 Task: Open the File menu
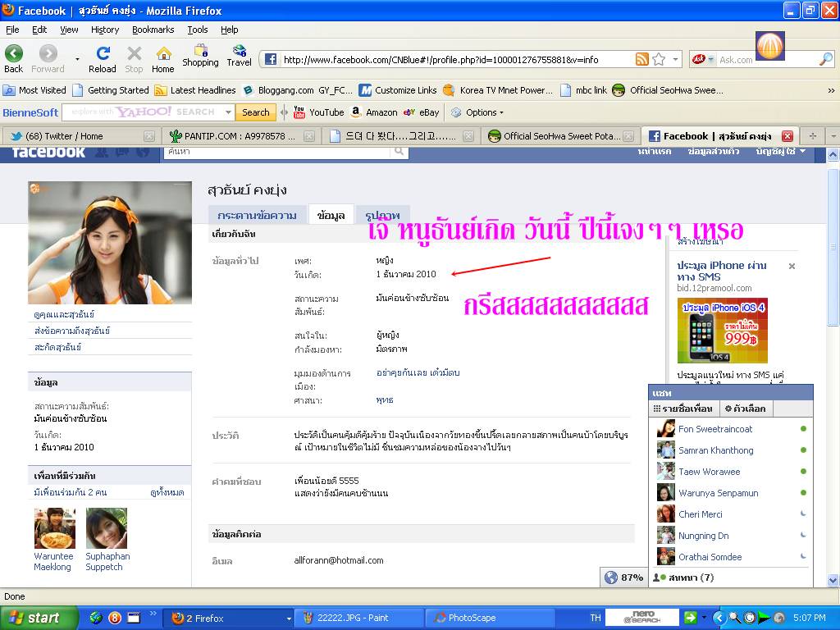tap(12, 30)
